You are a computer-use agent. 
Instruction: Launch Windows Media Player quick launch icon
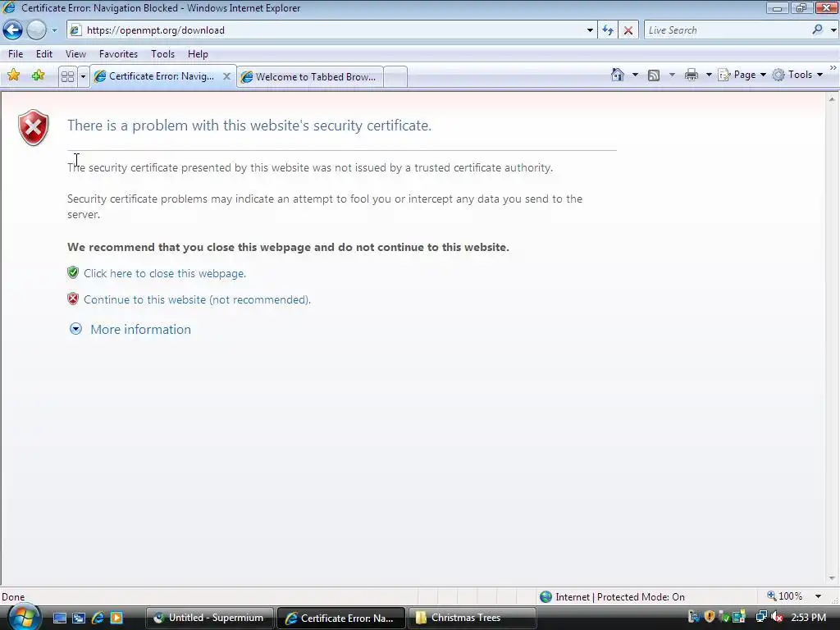[x=116, y=619]
